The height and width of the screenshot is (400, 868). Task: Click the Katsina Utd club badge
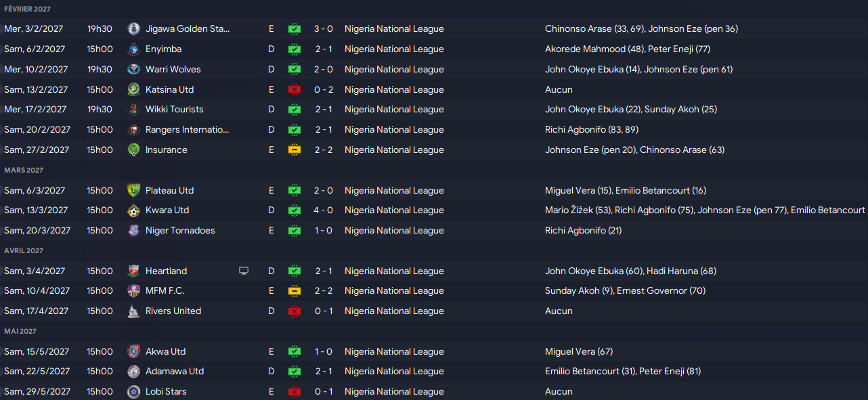point(134,89)
